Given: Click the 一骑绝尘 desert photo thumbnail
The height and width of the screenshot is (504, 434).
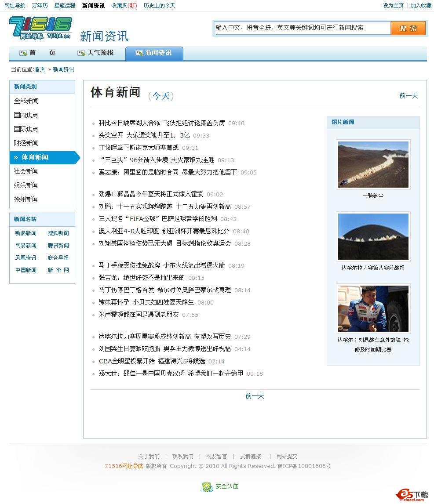Looking at the screenshot, I should pyautogui.click(x=373, y=165).
